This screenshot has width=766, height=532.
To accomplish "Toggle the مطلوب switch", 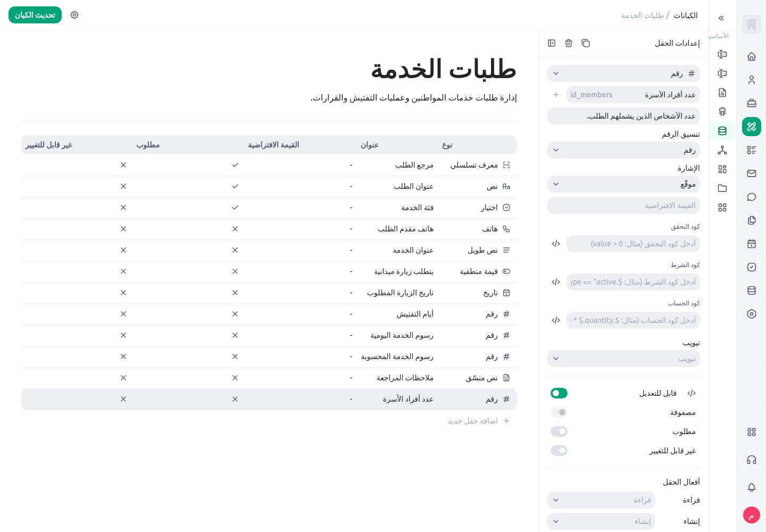I will (559, 431).
